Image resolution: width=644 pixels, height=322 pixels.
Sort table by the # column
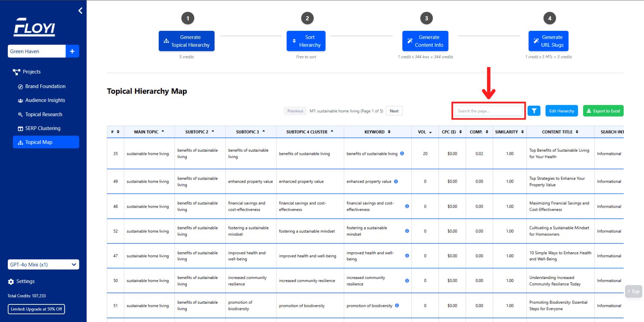[115, 132]
